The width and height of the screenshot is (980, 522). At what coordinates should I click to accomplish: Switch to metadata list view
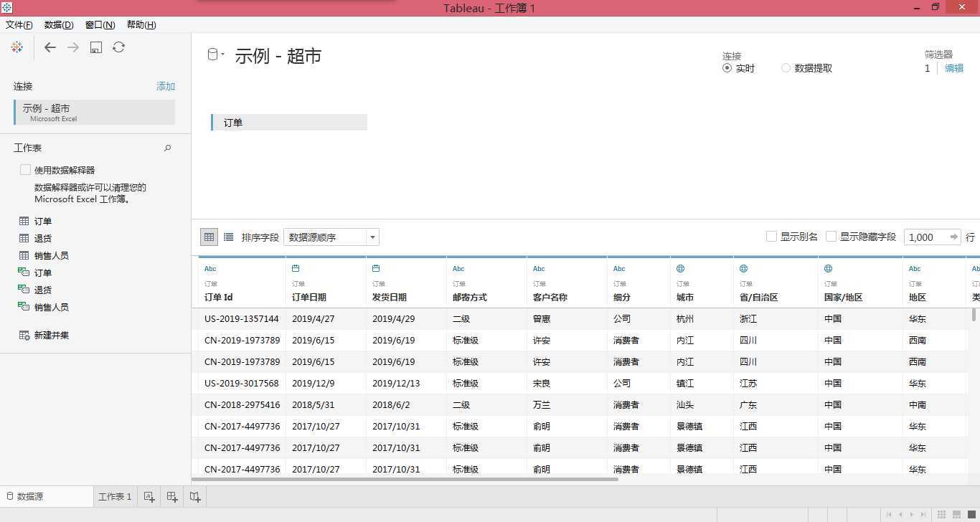[228, 237]
